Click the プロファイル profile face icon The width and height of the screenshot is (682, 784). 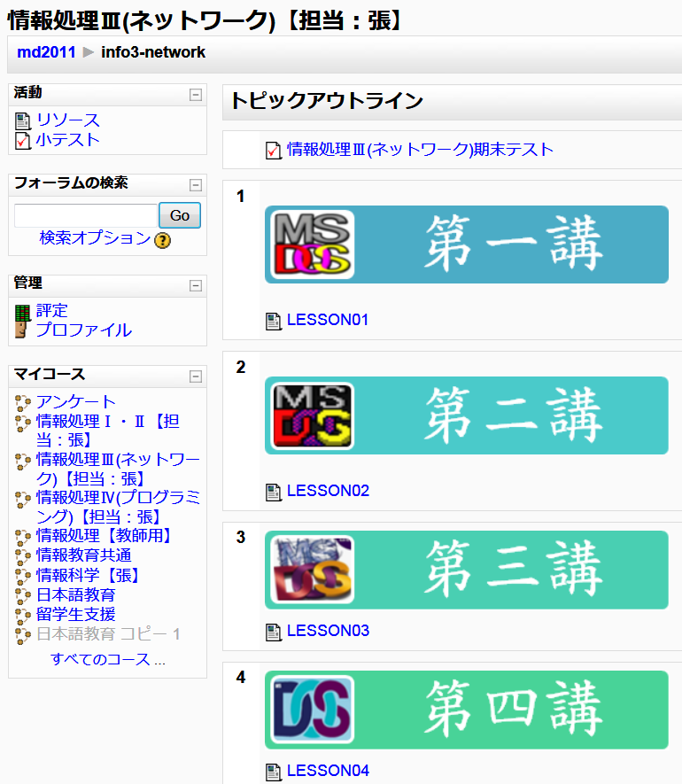(x=21, y=330)
